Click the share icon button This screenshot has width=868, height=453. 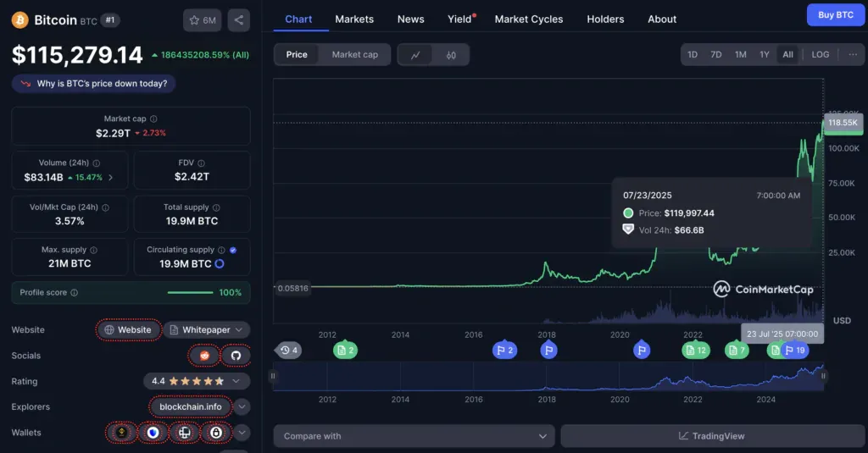click(x=238, y=20)
